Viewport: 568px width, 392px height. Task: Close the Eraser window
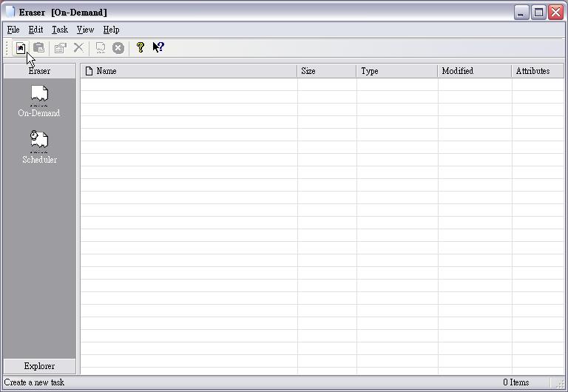point(555,13)
